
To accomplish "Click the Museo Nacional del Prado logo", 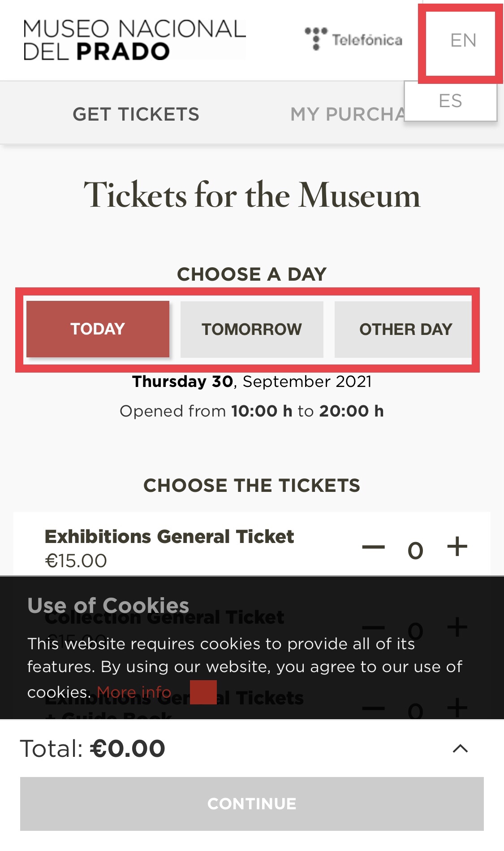I will click(x=134, y=39).
